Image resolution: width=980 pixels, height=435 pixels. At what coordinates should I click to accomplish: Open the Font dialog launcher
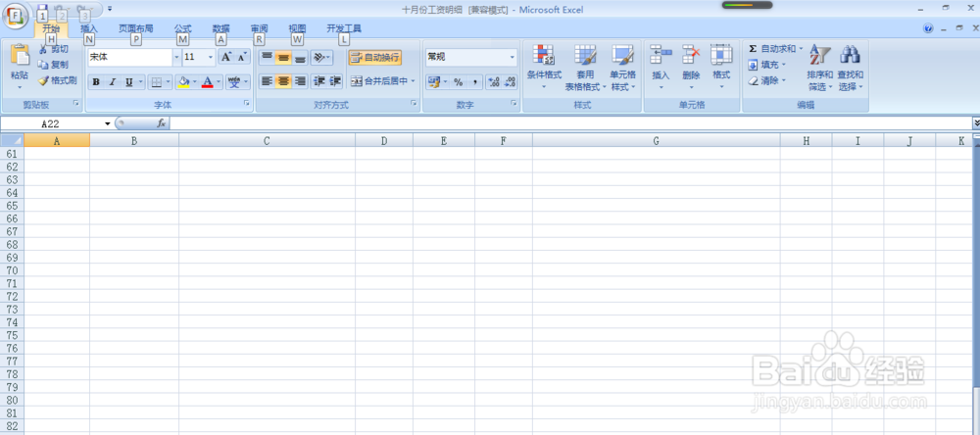tap(246, 105)
